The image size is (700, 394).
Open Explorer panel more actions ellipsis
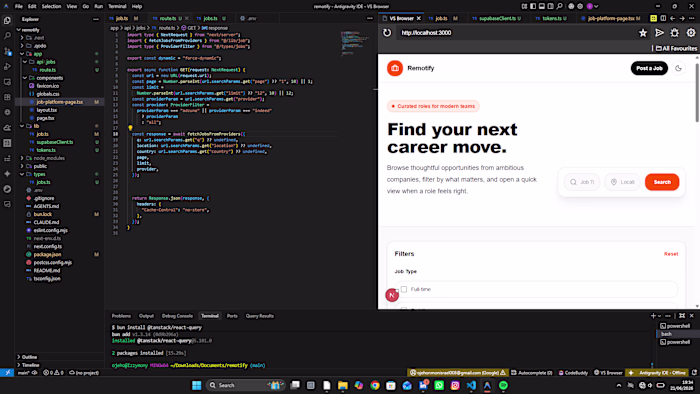96,19
